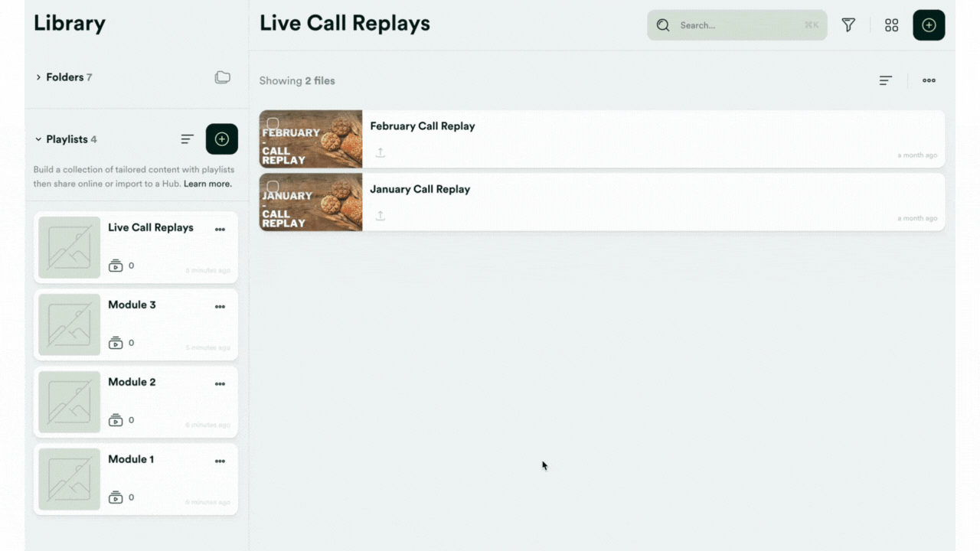This screenshot has width=980, height=551.
Task: Click the share icon under February Call Replay
Action: pos(380,152)
